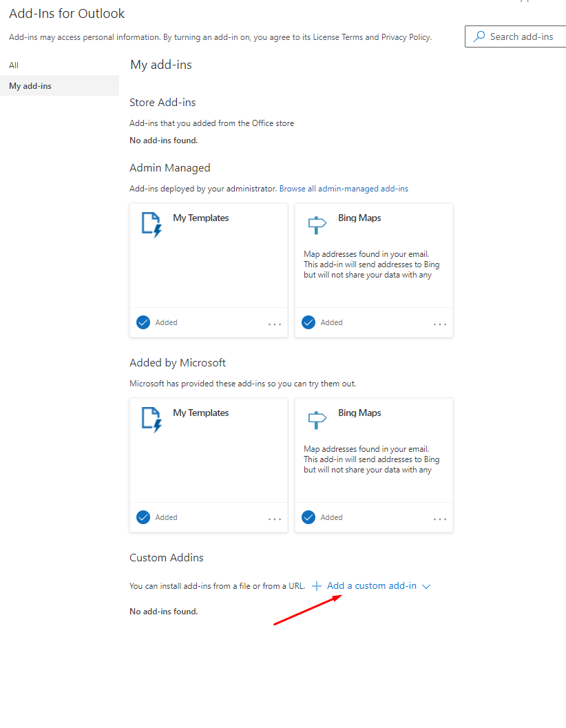Click Bing Maps signpost icon under Admin Managed
The image size is (566, 728).
[x=317, y=225]
